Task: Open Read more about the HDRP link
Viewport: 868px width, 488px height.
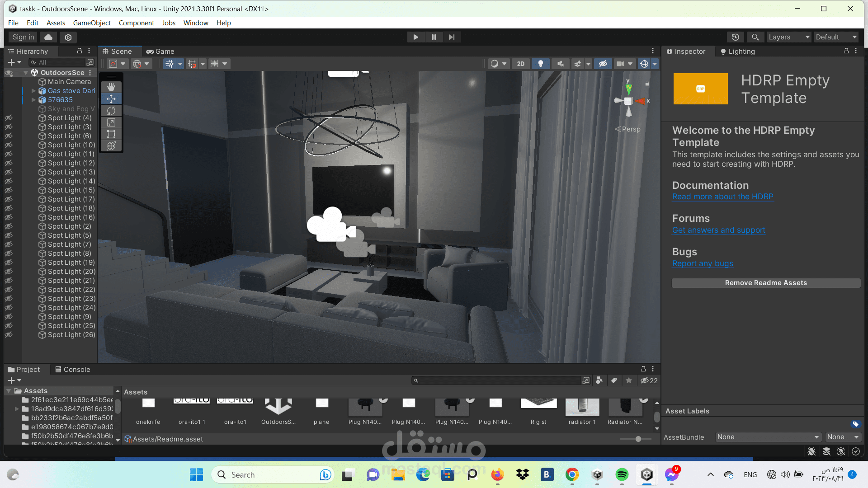Action: tap(722, 197)
